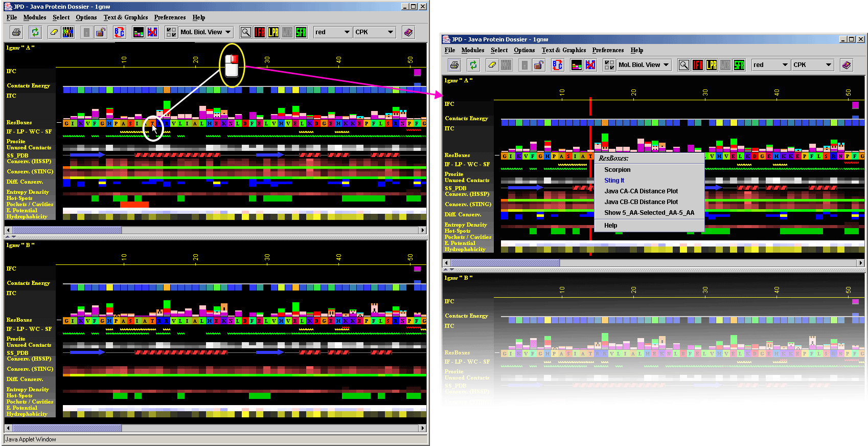
Task: Click the padlock icon in right window toolbar
Action: point(539,65)
